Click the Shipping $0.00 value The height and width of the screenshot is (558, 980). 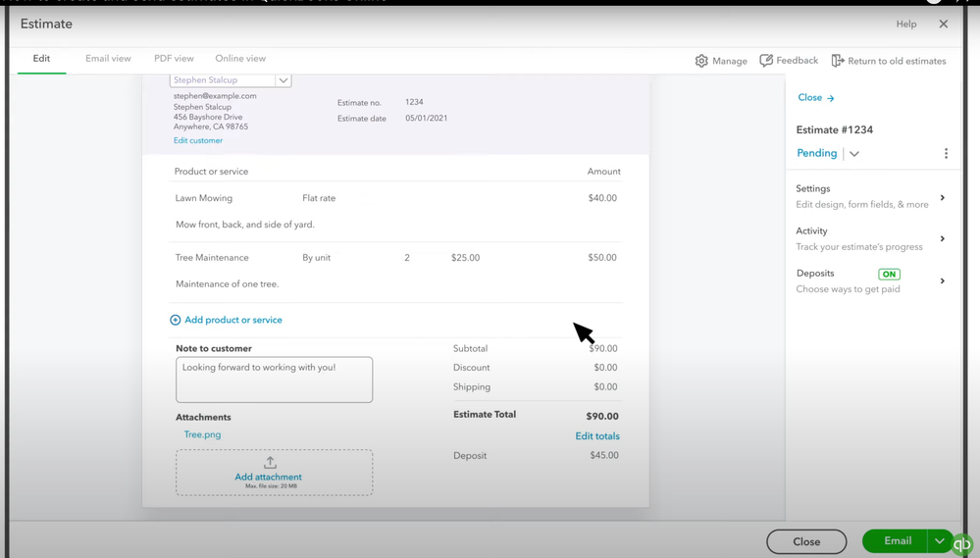coord(605,386)
